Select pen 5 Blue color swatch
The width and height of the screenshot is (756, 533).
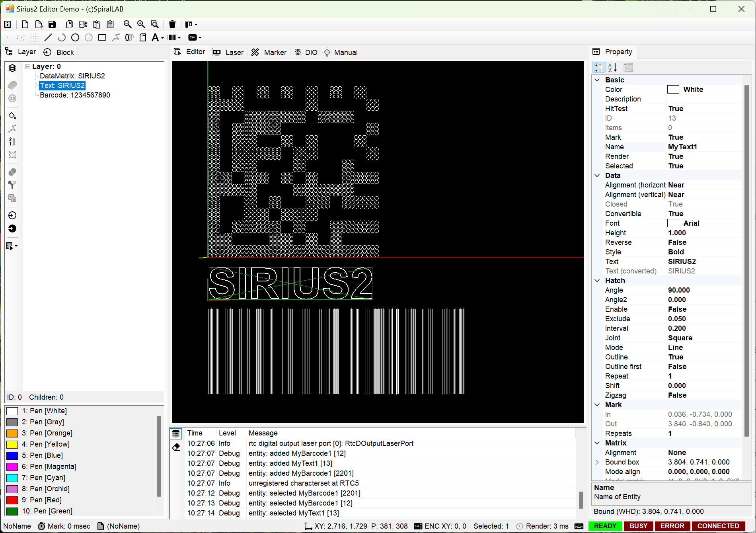(x=12, y=455)
